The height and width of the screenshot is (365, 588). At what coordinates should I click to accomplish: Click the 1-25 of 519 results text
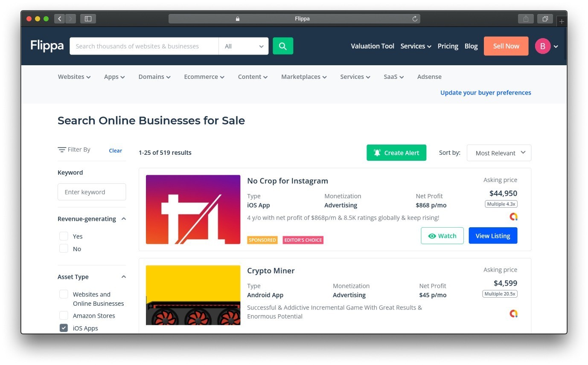pos(165,153)
